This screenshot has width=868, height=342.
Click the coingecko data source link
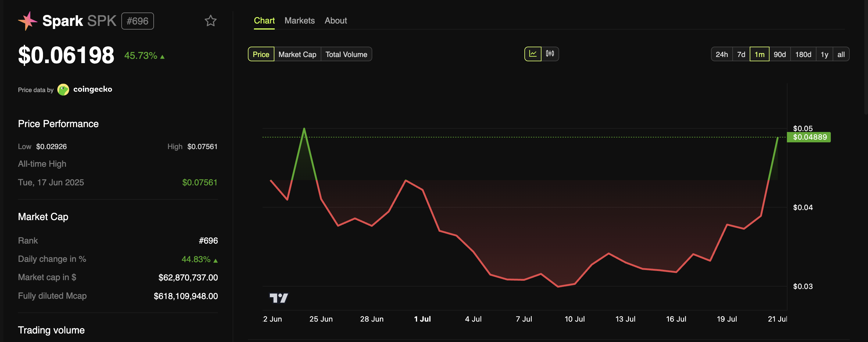[92, 89]
